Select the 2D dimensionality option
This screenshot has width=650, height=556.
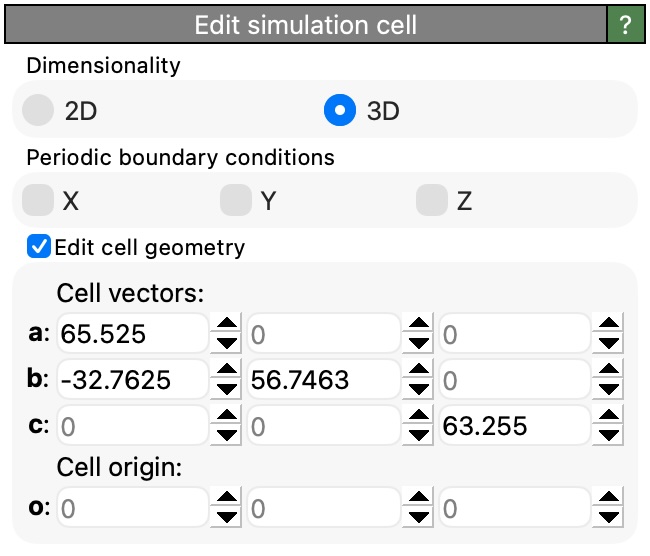click(38, 110)
